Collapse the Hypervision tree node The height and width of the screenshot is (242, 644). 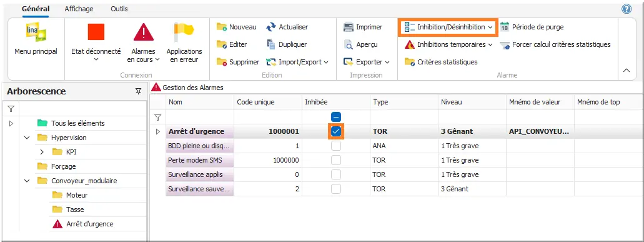pyautogui.click(x=27, y=138)
